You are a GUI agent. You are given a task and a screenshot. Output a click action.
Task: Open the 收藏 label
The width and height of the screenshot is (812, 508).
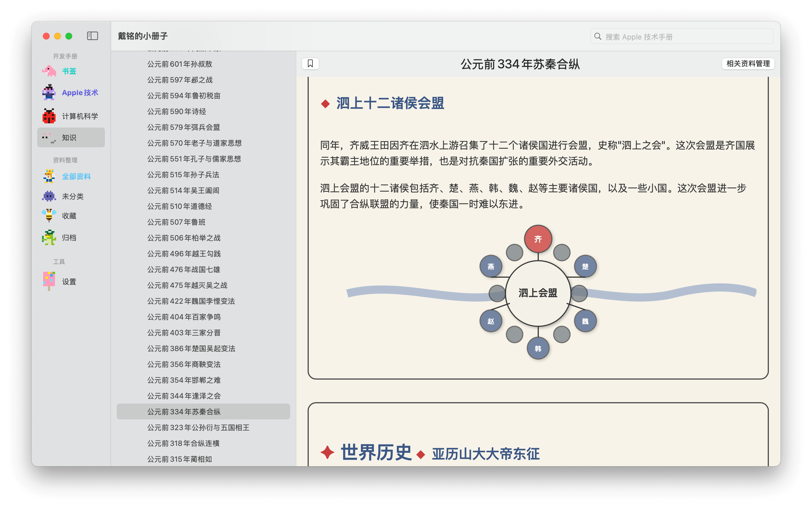point(69,215)
